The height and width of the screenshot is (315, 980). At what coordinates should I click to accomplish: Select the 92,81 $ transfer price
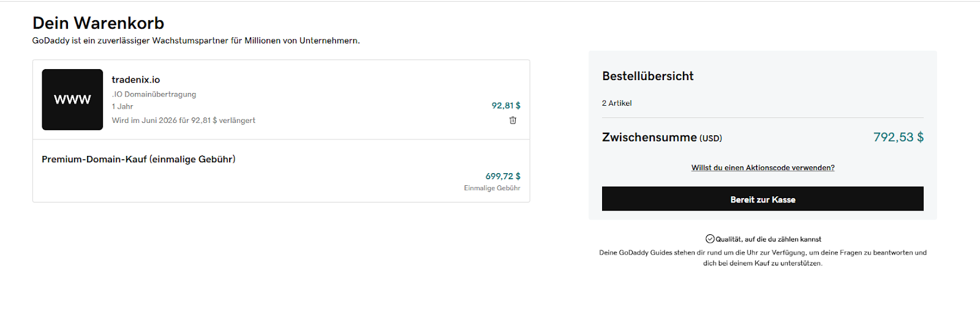[506, 105]
